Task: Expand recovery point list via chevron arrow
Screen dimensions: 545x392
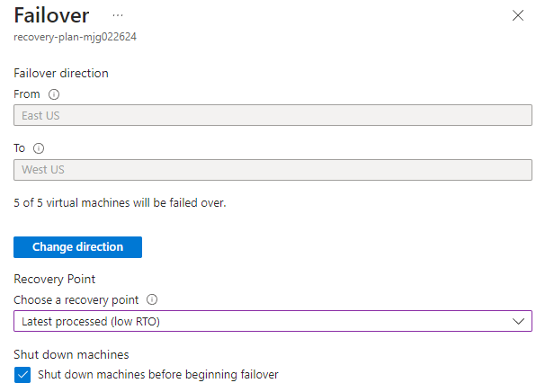Action: (518, 321)
